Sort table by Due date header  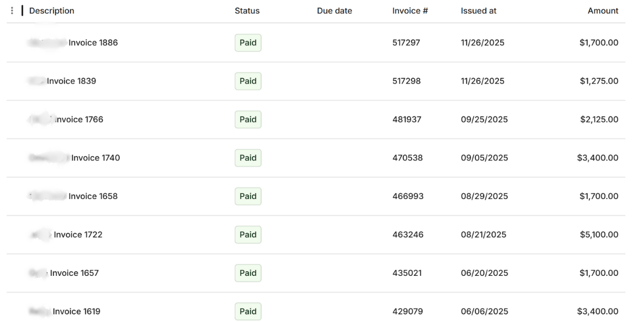[334, 11]
